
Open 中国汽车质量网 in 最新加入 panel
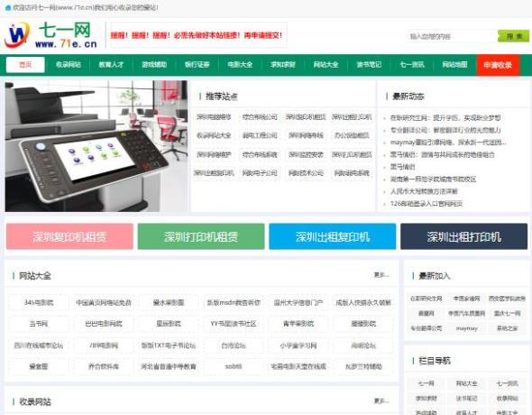coord(466,313)
